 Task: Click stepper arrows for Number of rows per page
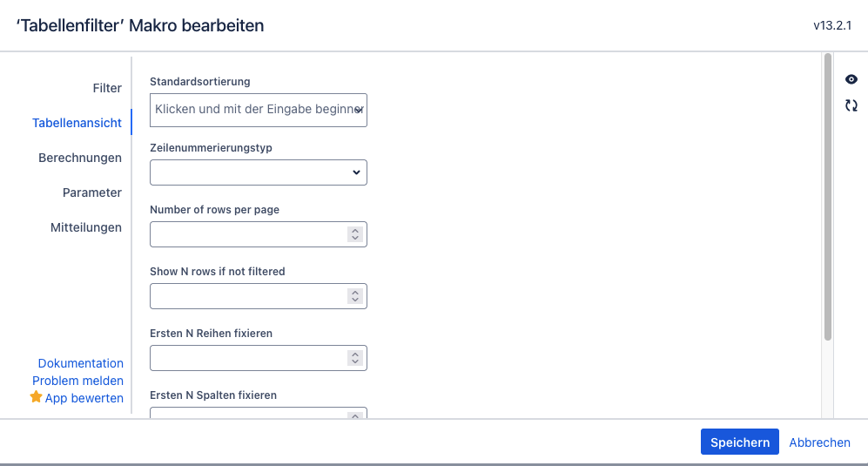coord(354,234)
